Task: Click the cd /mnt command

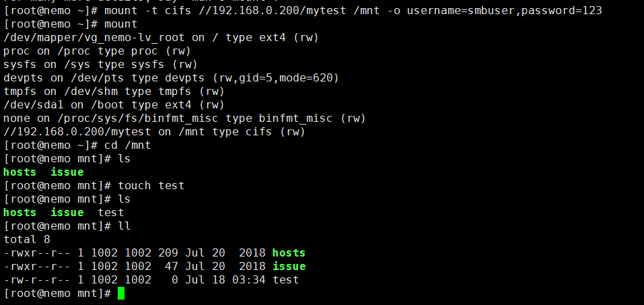Action: tap(128, 145)
